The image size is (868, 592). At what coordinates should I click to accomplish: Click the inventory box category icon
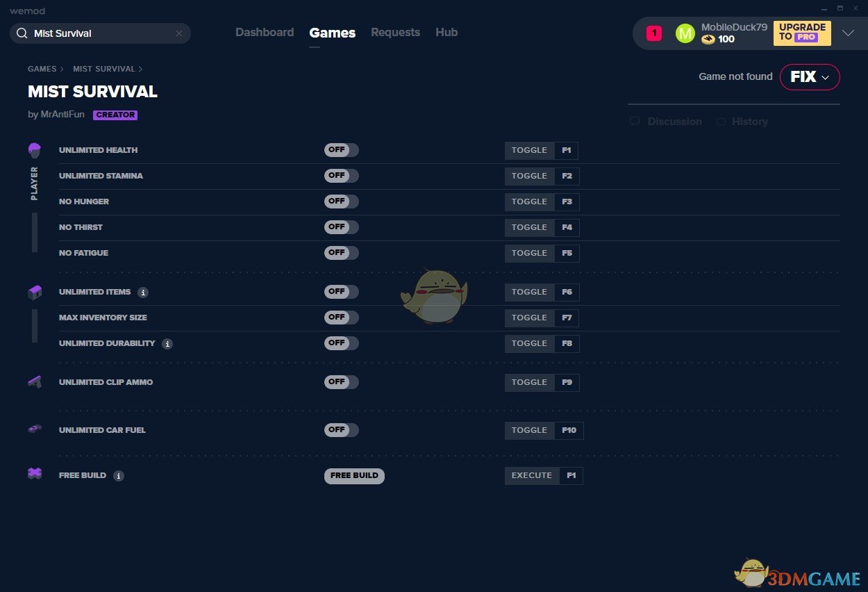click(35, 293)
